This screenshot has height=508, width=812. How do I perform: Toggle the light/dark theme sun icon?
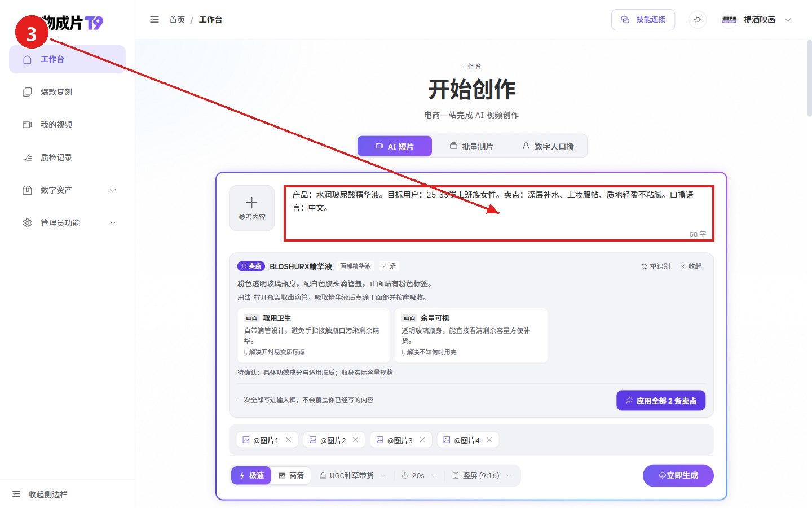tap(698, 20)
